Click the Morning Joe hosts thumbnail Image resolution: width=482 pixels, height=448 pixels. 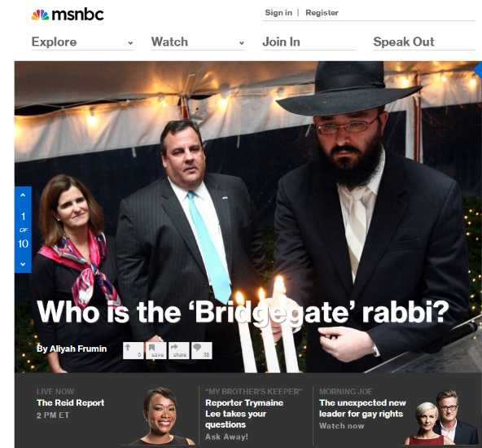coord(440,417)
